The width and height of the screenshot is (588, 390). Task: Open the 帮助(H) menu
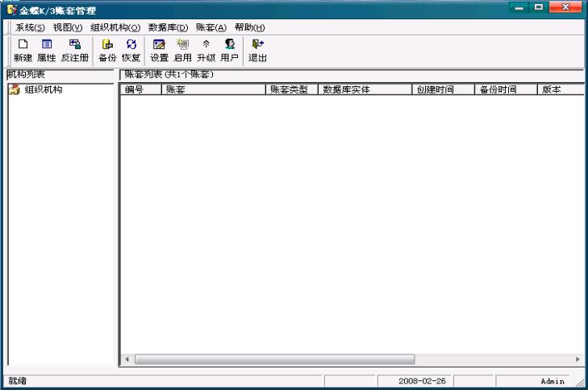tap(250, 27)
